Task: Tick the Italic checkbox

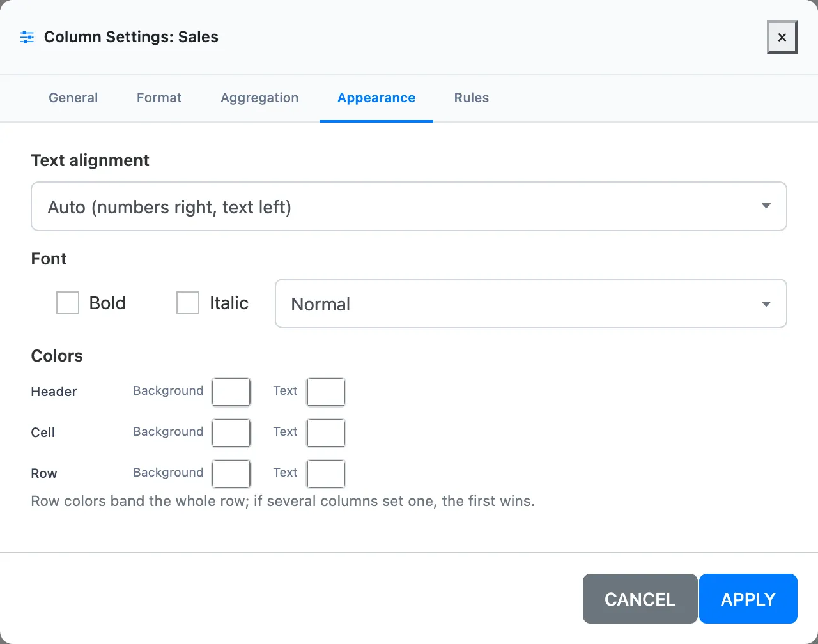Action: [x=188, y=303]
